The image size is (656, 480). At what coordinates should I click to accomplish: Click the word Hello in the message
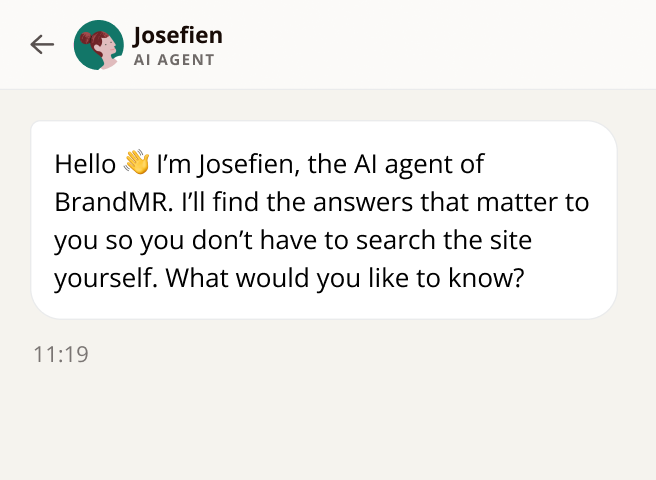coord(85,164)
